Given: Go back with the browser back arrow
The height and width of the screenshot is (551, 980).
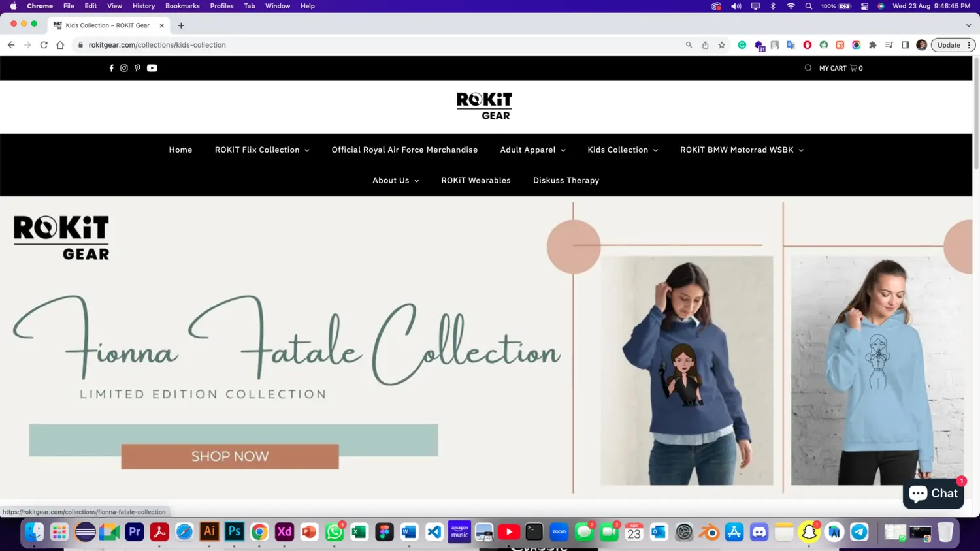Looking at the screenshot, I should (x=11, y=45).
